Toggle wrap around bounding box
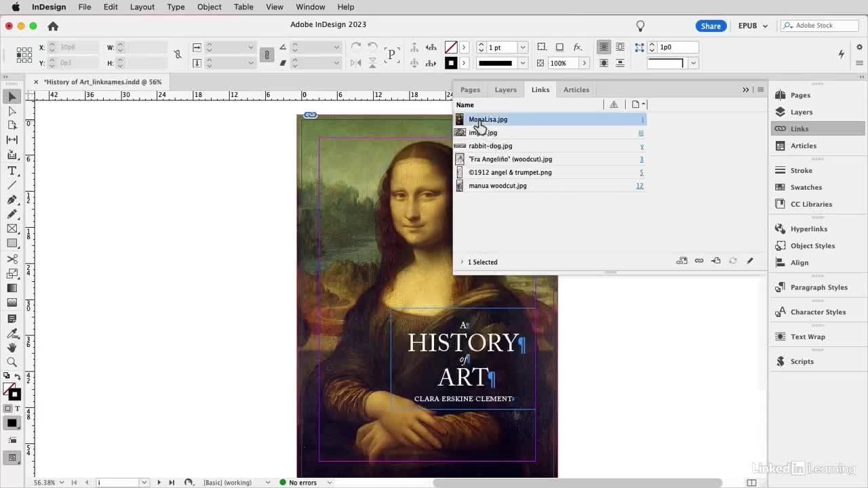 coord(620,47)
